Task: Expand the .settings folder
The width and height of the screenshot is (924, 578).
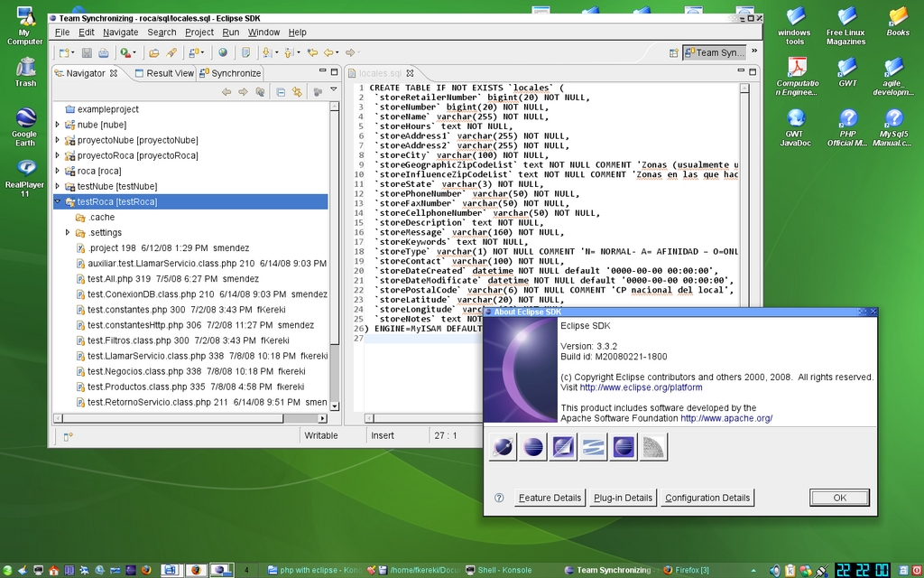Action: [68, 232]
